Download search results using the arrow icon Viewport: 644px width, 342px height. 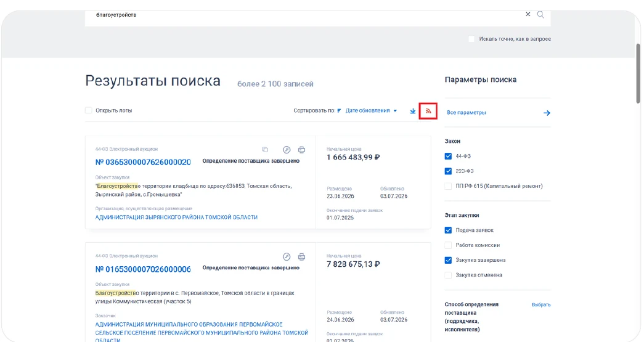click(413, 112)
